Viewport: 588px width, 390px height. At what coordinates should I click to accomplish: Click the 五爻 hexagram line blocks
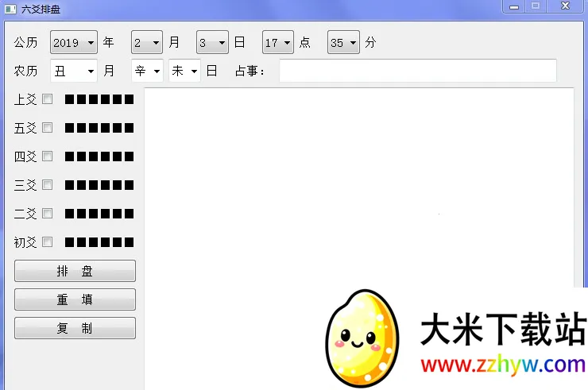pos(99,128)
